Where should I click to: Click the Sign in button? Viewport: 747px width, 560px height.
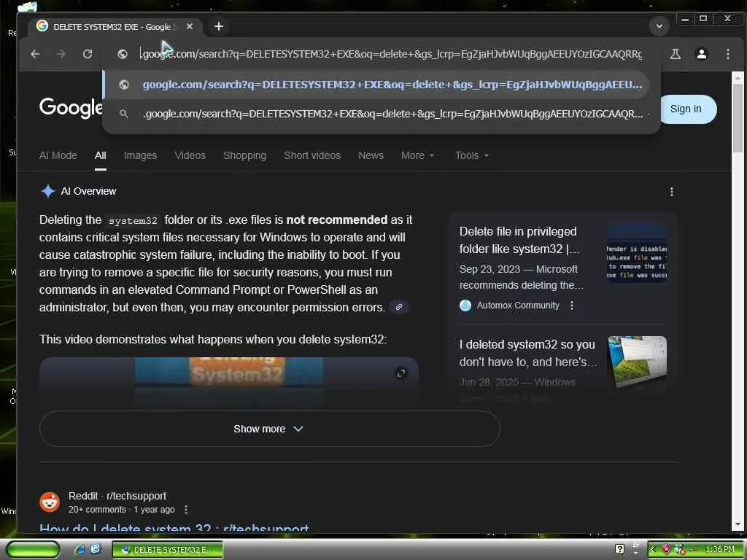[686, 109]
